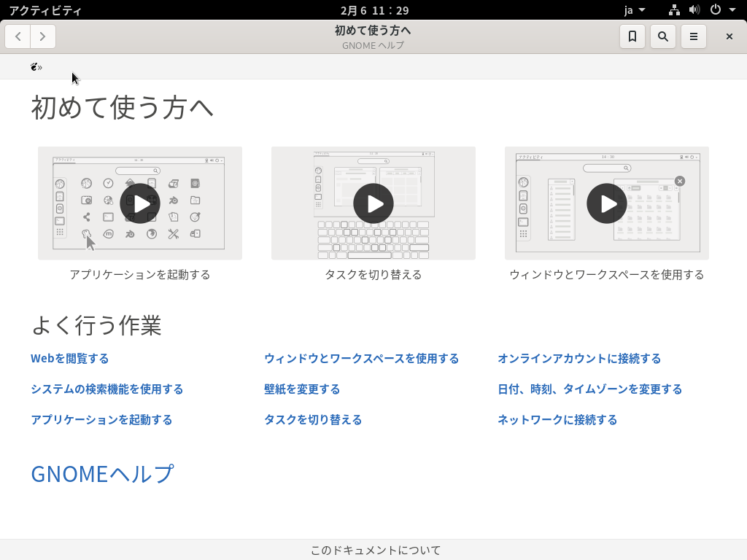The image size is (747, 560).
Task: Open the システムの検索機能を使用する link
Action: [x=107, y=389]
